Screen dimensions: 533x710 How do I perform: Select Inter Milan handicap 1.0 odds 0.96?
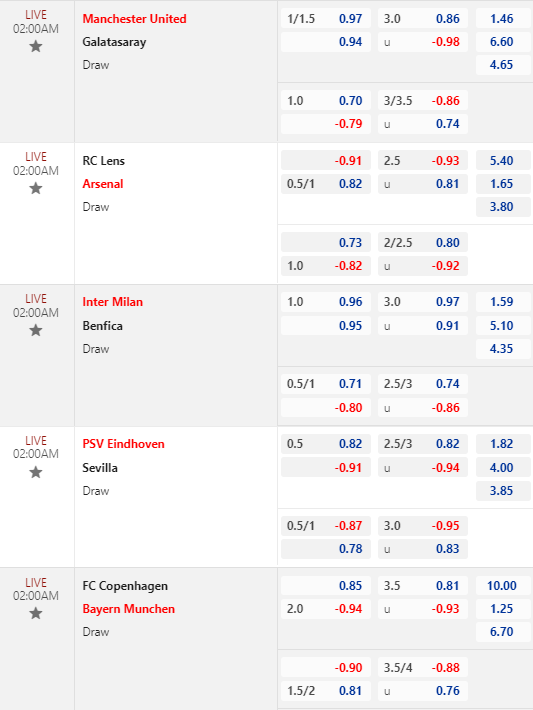pyautogui.click(x=326, y=302)
